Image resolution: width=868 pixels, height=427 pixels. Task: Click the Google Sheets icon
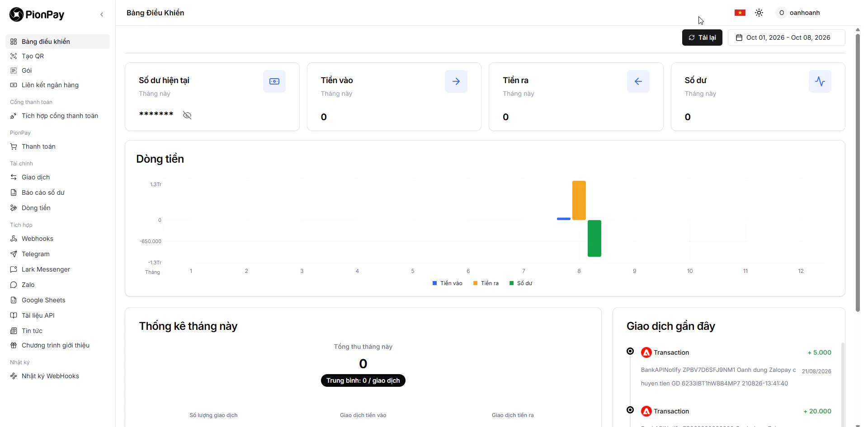14,300
